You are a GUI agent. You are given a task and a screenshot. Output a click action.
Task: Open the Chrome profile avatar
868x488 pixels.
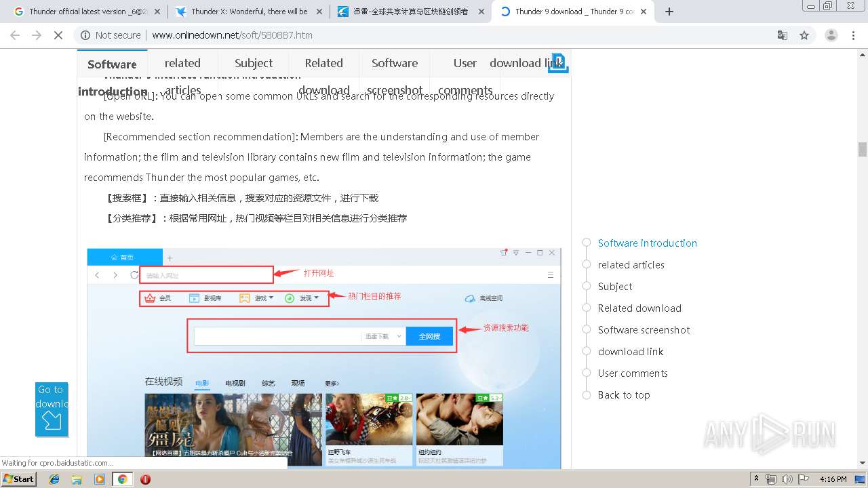pos(831,35)
